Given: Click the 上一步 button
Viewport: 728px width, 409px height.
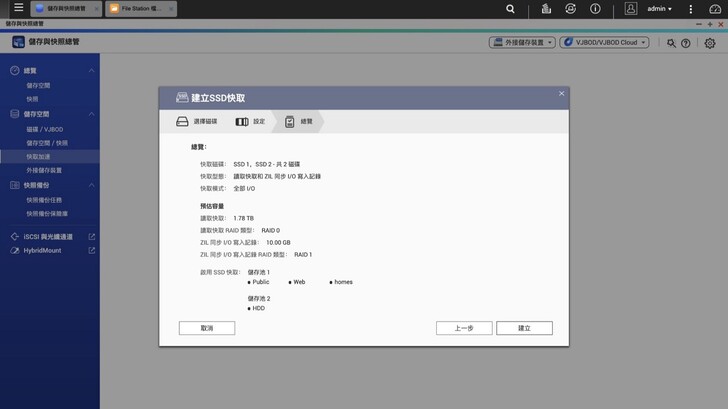Looking at the screenshot, I should [464, 328].
